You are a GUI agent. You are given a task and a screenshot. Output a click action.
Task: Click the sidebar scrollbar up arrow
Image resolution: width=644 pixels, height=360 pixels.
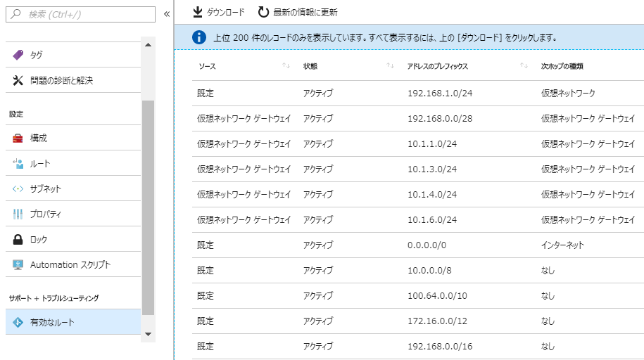tap(149, 45)
